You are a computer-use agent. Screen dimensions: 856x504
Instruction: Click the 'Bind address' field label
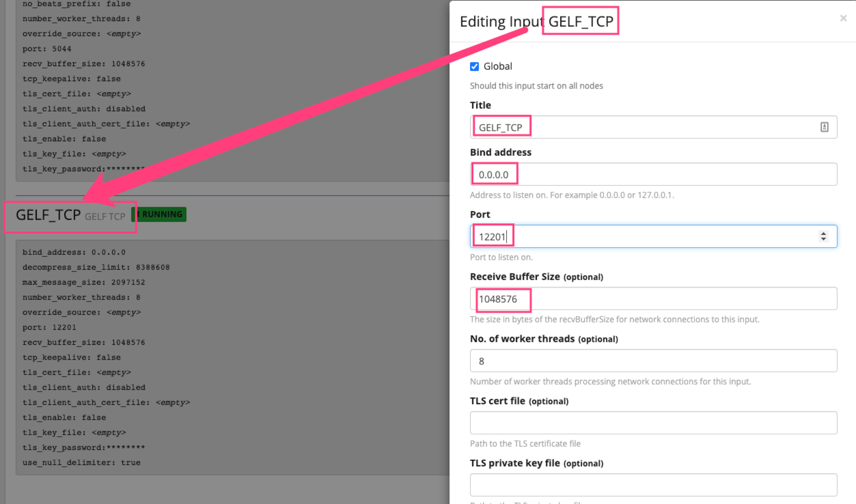500,152
